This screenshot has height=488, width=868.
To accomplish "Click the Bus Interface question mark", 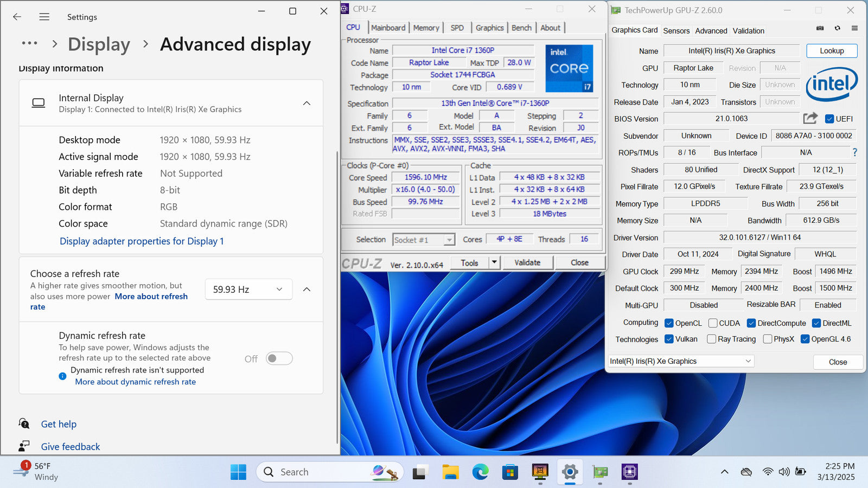I will [855, 152].
